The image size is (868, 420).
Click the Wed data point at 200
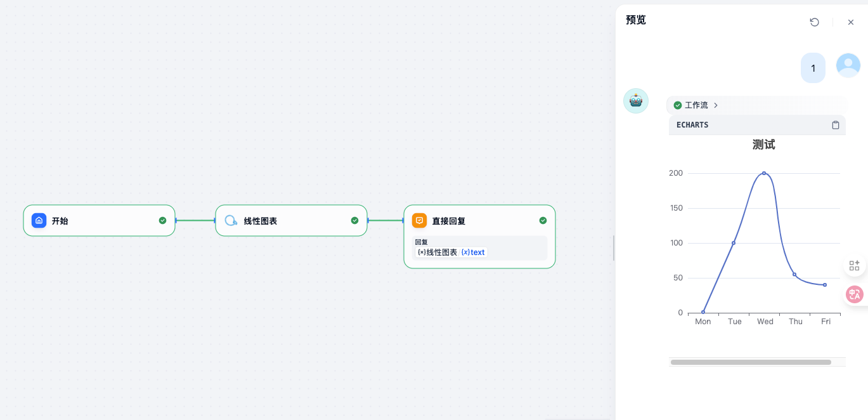(764, 173)
